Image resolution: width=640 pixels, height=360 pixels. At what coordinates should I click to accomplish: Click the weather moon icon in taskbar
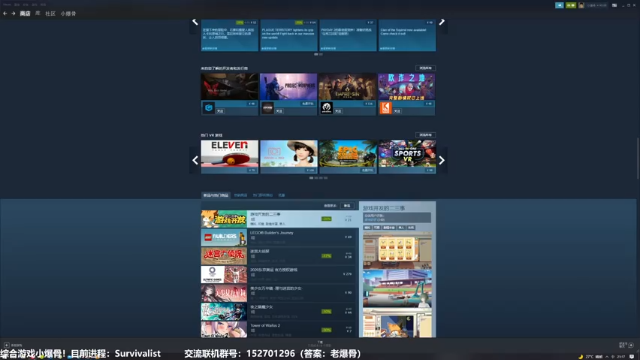tap(581, 357)
